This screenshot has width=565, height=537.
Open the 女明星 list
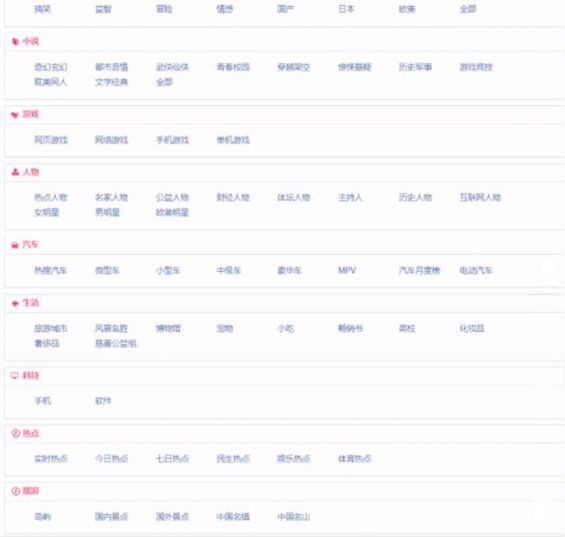[x=47, y=213]
